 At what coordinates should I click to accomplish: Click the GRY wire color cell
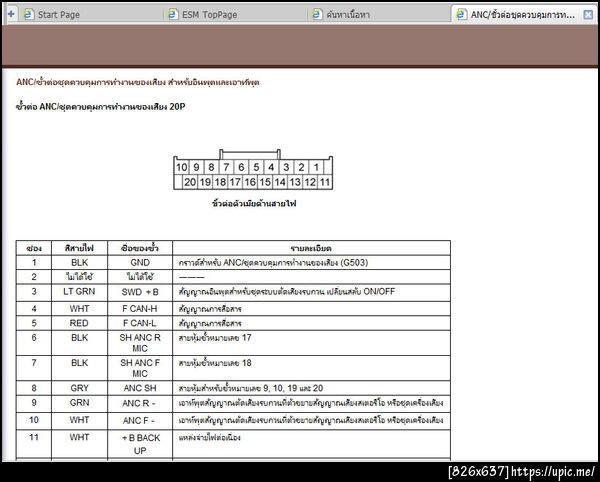[x=79, y=388]
